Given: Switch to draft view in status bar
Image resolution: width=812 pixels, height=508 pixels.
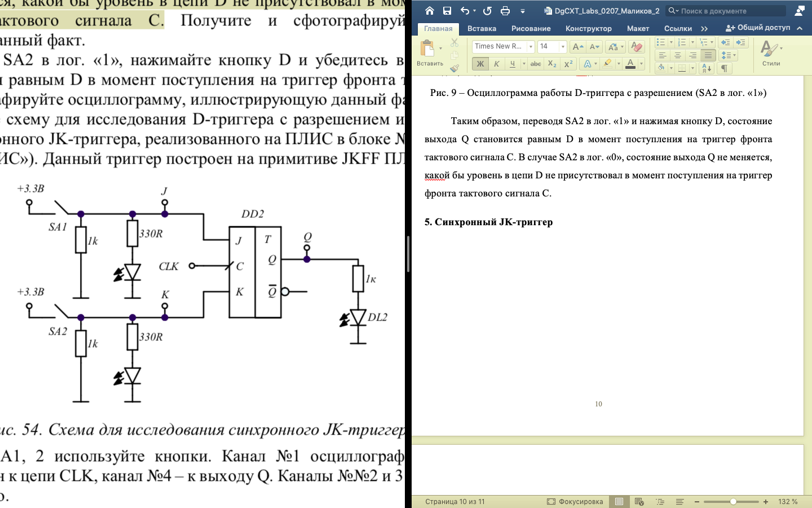Looking at the screenshot, I should [680, 501].
